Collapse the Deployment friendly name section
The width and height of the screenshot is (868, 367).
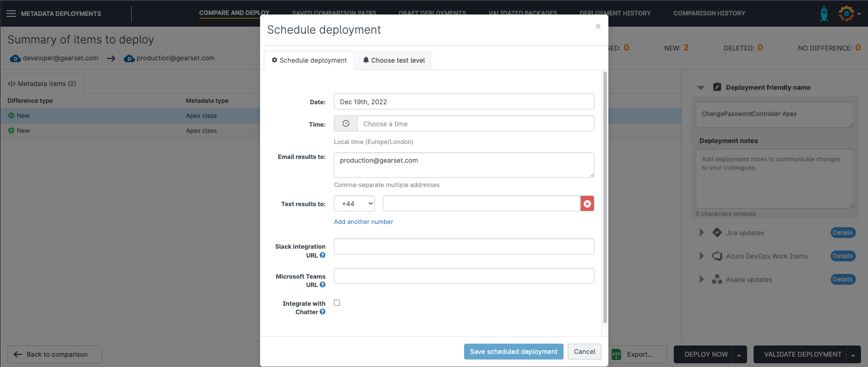coord(701,87)
